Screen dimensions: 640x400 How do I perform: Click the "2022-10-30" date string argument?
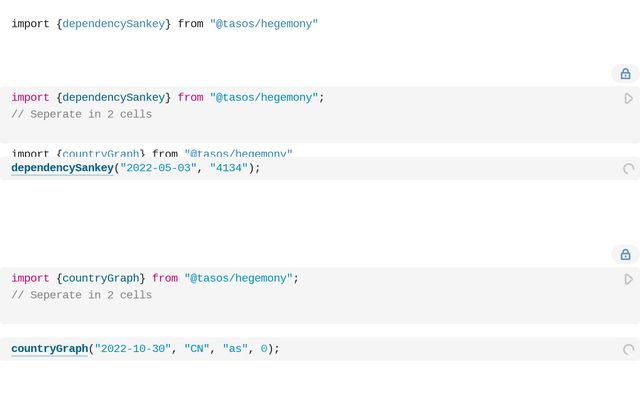(x=133, y=349)
